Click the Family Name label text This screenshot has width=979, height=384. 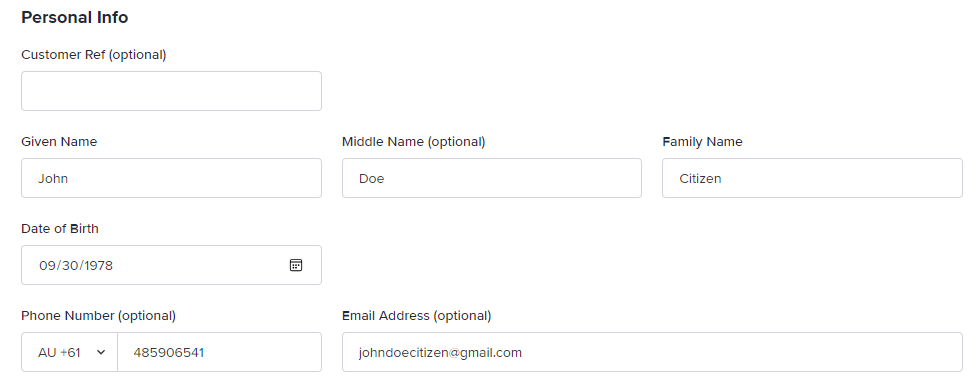point(702,142)
